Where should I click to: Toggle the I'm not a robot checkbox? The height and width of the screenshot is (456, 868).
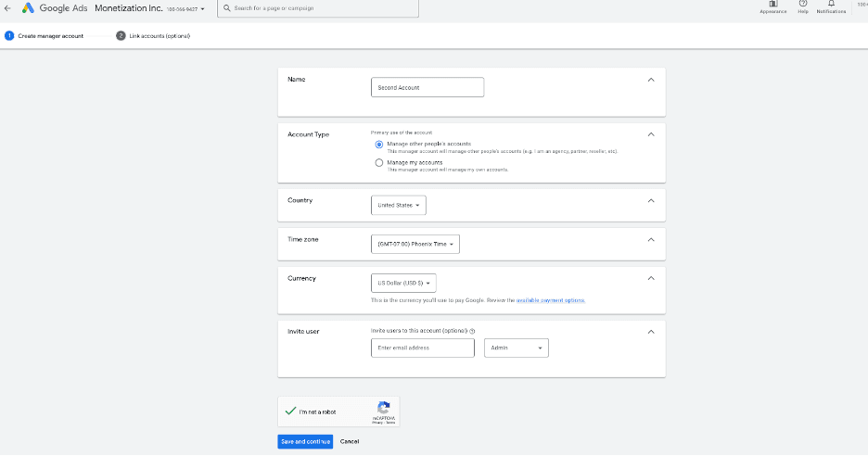pos(290,412)
